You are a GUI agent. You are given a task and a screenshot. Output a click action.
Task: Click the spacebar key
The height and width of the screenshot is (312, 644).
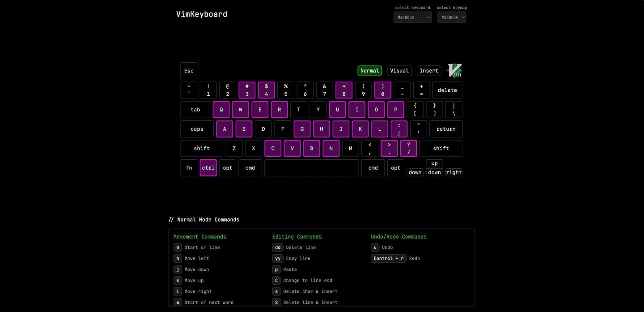[x=311, y=168]
